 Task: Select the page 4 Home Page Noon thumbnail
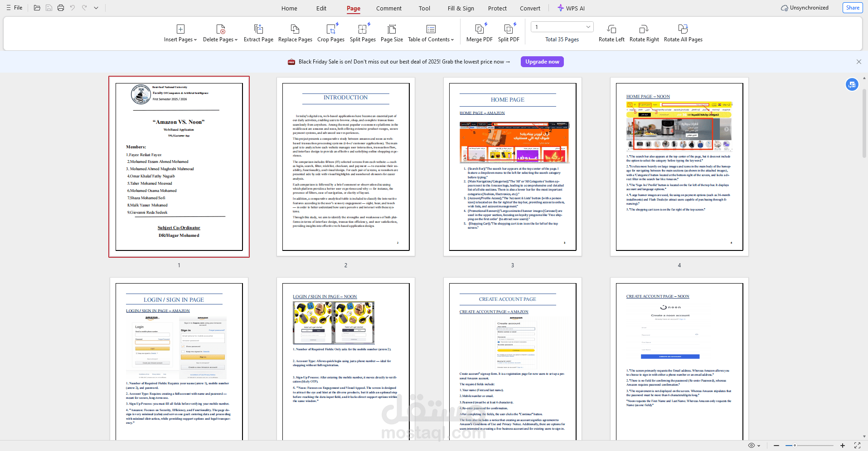679,167
